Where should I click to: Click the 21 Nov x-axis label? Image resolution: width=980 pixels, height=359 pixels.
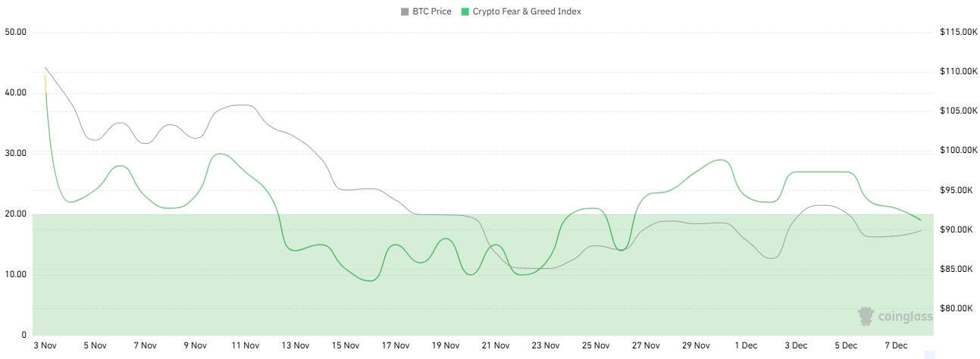click(x=496, y=345)
